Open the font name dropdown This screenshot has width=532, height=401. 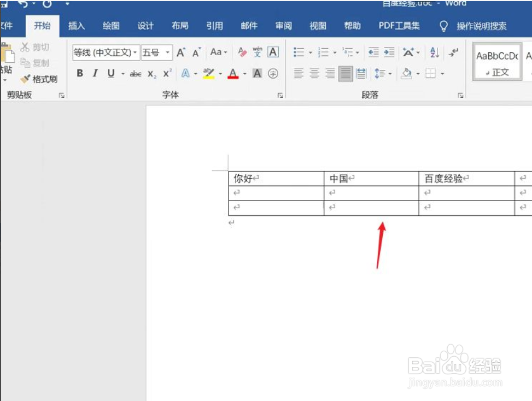(135, 52)
